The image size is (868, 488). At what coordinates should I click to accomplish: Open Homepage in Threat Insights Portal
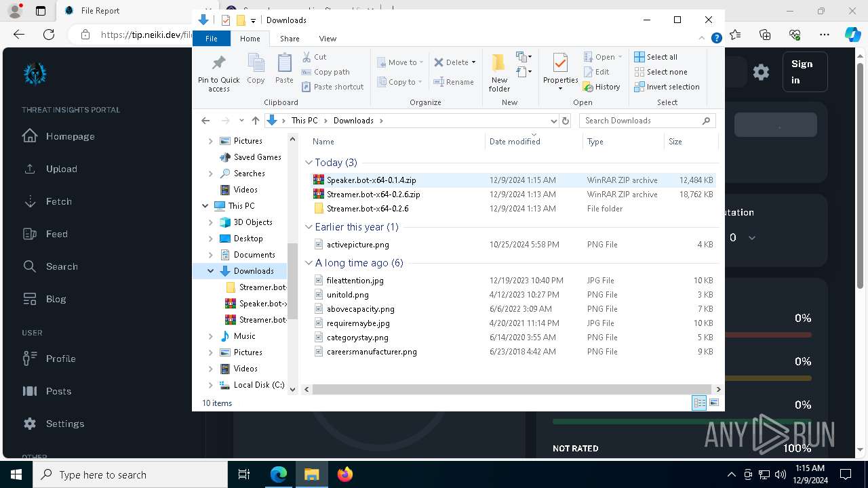70,136
